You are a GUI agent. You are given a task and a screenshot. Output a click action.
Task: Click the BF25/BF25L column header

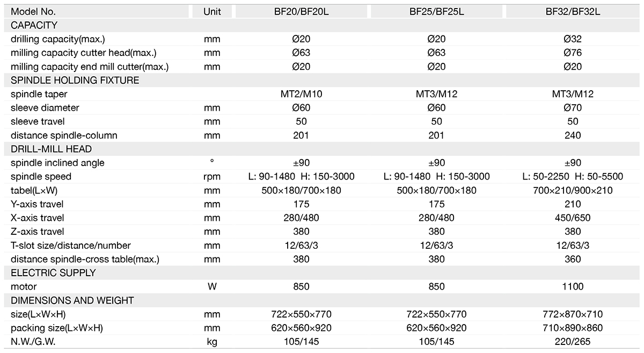437,11
